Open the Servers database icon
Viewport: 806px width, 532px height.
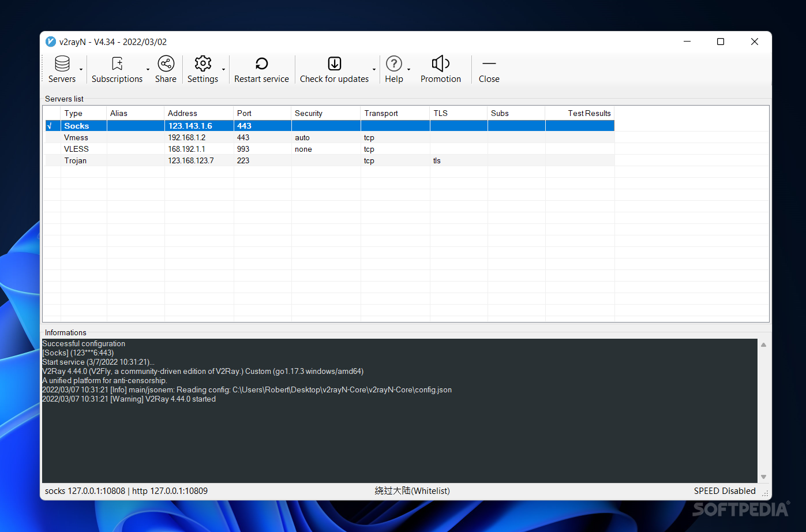point(62,64)
